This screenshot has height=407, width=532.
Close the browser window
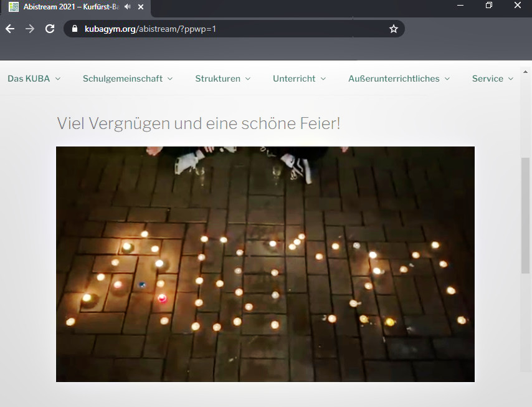[518, 6]
